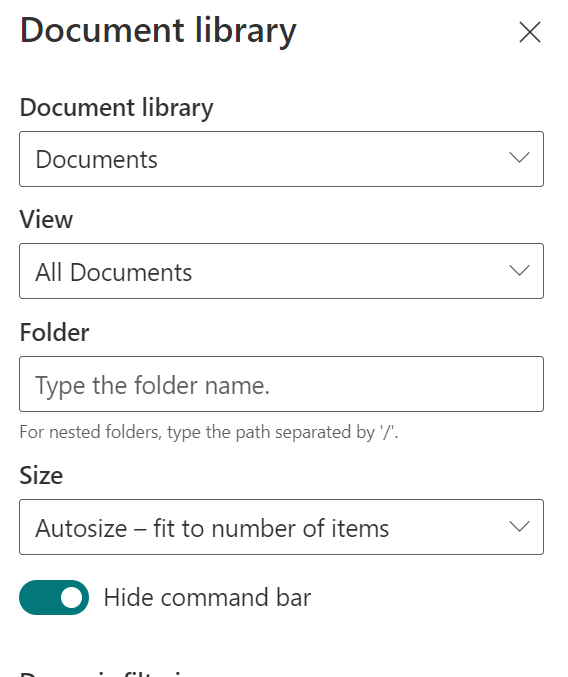
Task: Close the Document library pane
Action: tap(530, 32)
